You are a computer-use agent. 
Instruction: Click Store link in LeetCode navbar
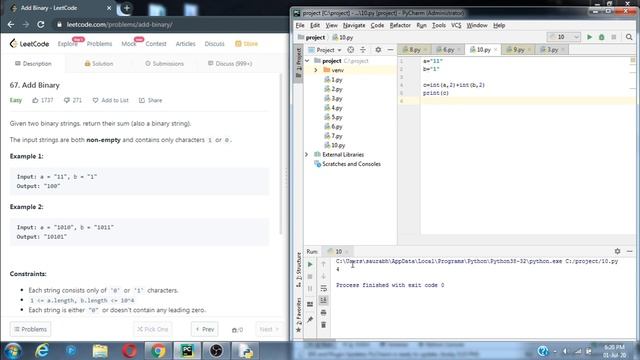click(247, 44)
